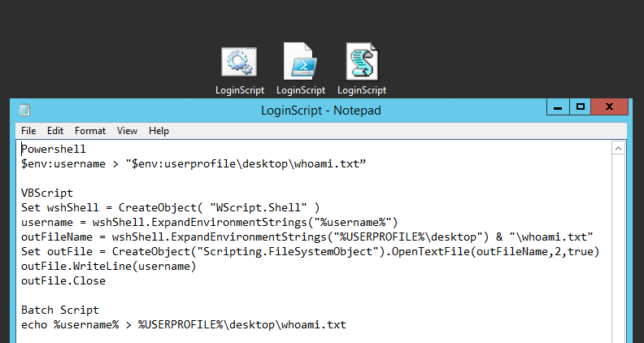The image size is (644, 343).
Task: Click the 'outFile.WriteLine(username)' line
Action: point(109,266)
